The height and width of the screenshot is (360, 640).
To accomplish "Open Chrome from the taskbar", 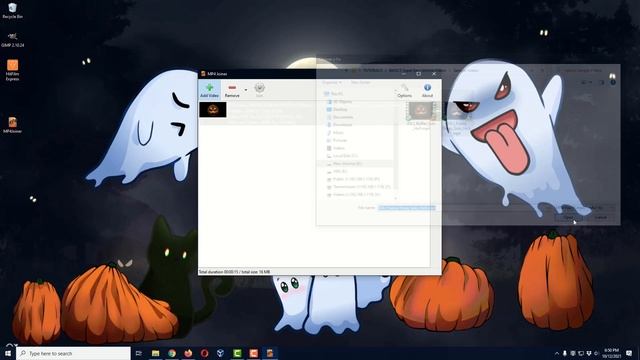I will (172, 353).
